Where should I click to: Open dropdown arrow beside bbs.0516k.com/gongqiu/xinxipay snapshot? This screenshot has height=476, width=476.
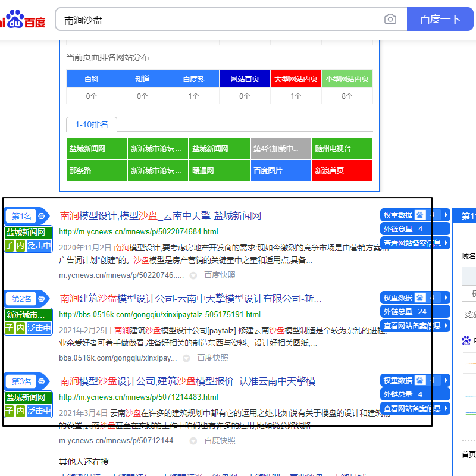pos(186,359)
